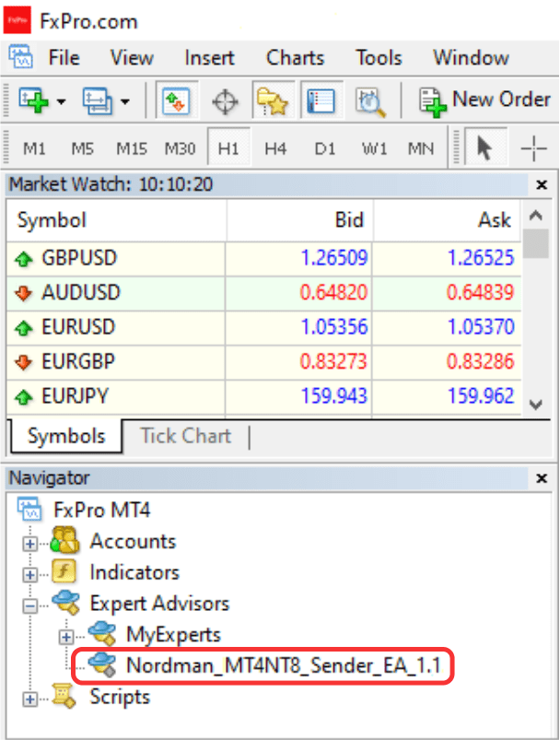Collapse the Expert Advisors tree node
The image size is (560, 740).
[x=32, y=605]
